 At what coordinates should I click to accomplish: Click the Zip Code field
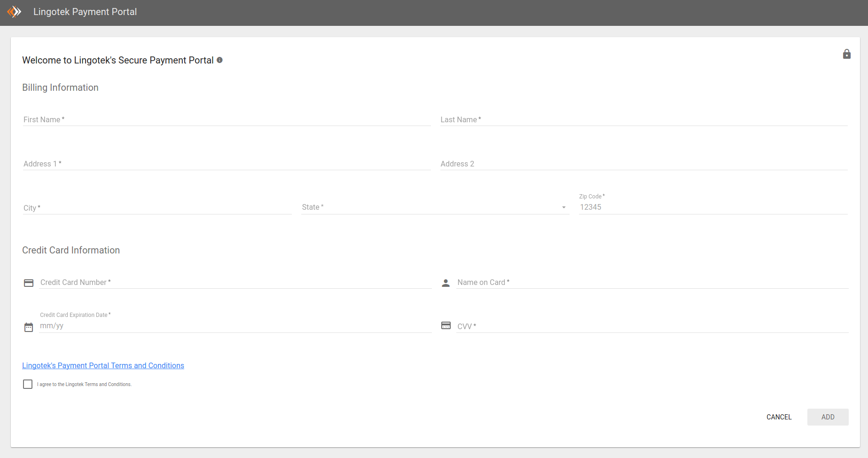(x=713, y=207)
